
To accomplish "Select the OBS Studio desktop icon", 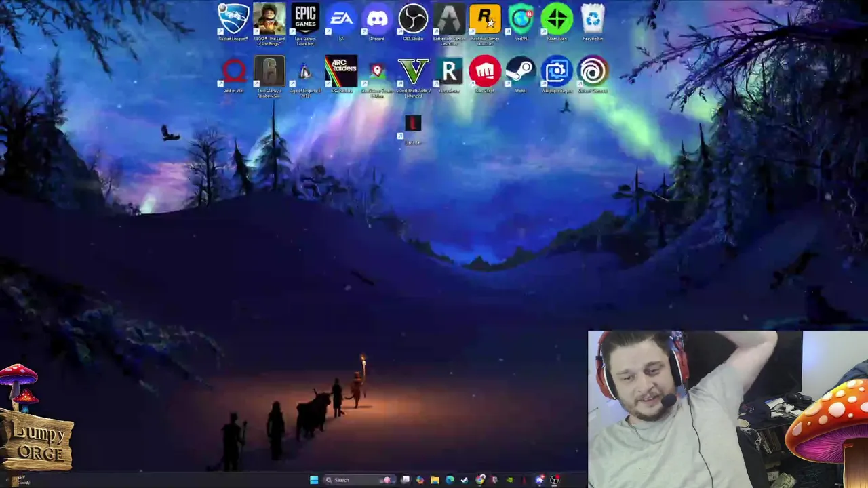I will [x=413, y=22].
